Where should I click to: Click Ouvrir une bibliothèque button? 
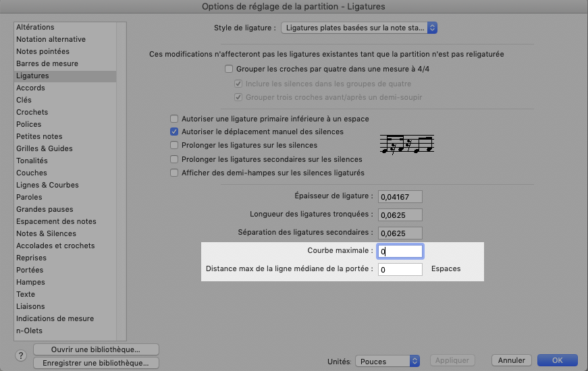[95, 349]
